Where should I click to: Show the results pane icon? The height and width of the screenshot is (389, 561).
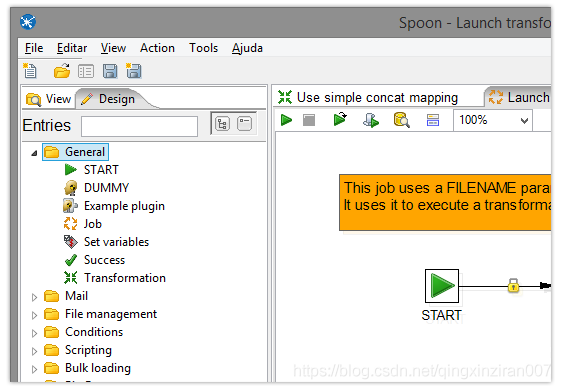[x=433, y=120]
